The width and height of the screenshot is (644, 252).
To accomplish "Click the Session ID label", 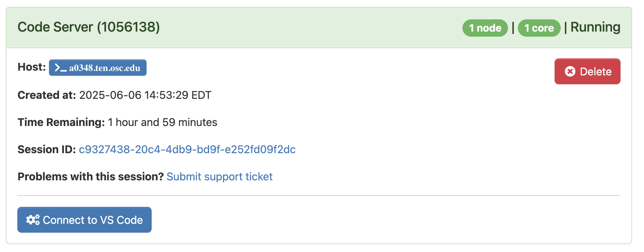I will pos(47,149).
